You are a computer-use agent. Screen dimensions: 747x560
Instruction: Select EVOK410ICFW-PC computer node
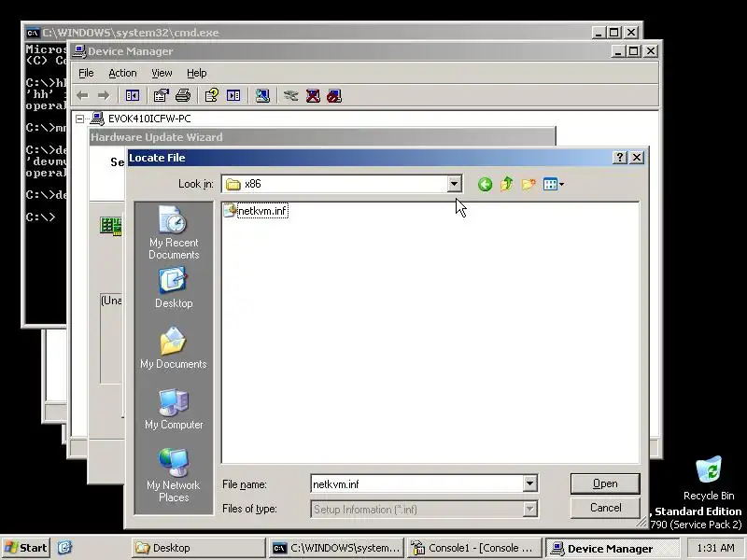click(149, 119)
